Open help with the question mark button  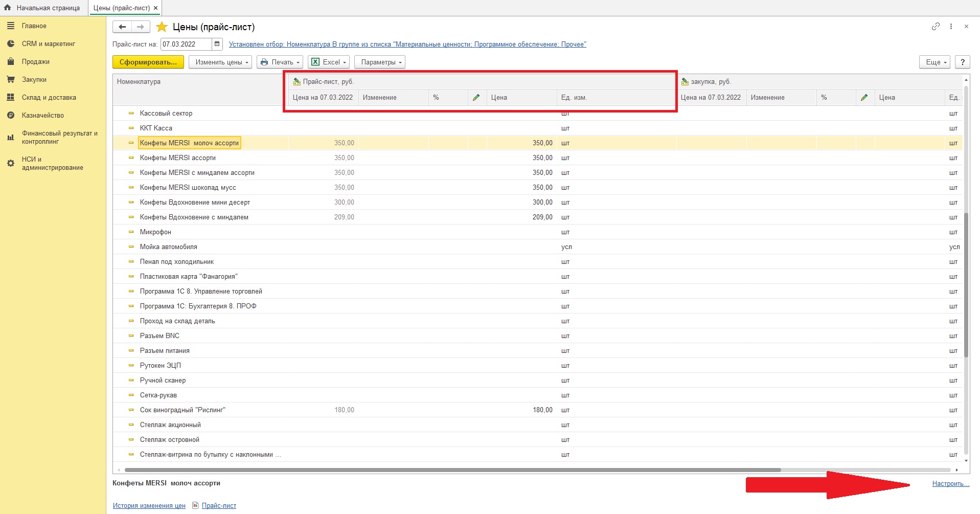(x=963, y=62)
